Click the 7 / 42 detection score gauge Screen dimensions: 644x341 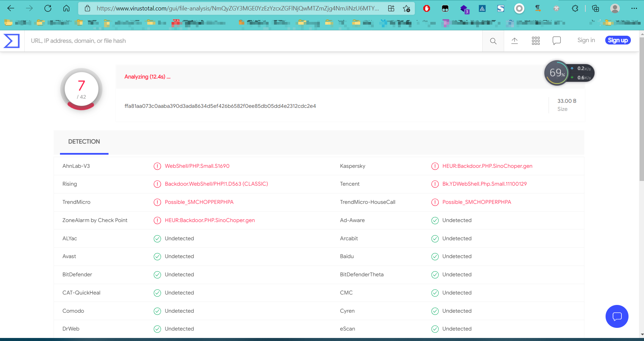coord(81,89)
